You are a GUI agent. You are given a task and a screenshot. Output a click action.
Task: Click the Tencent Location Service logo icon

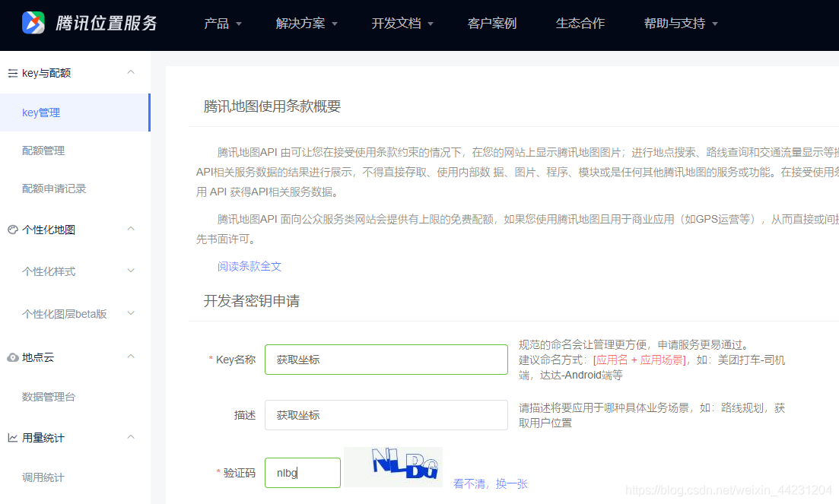point(33,23)
